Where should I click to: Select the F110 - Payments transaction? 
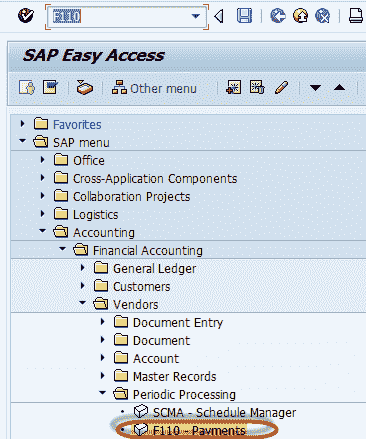click(x=199, y=430)
